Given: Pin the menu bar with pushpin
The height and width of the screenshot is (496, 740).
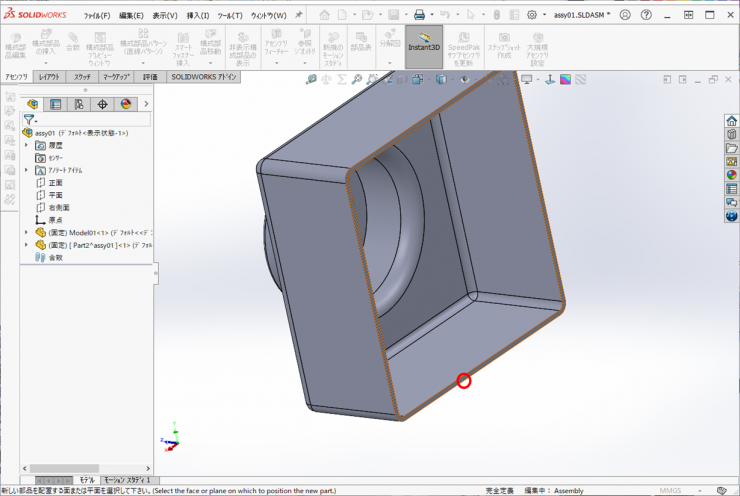Looking at the screenshot, I should (299, 15).
